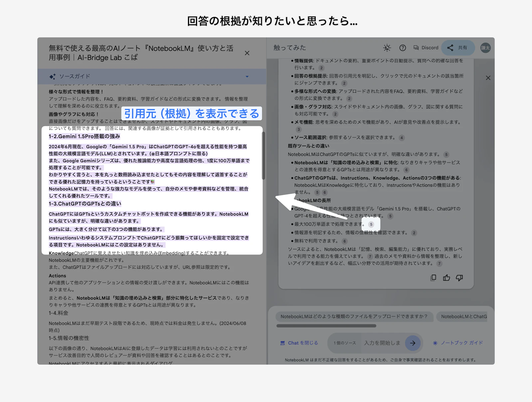Click heading 1-2.Gemini 1.5Pro搭載の強み
This screenshot has width=532, height=402.
tap(85, 136)
